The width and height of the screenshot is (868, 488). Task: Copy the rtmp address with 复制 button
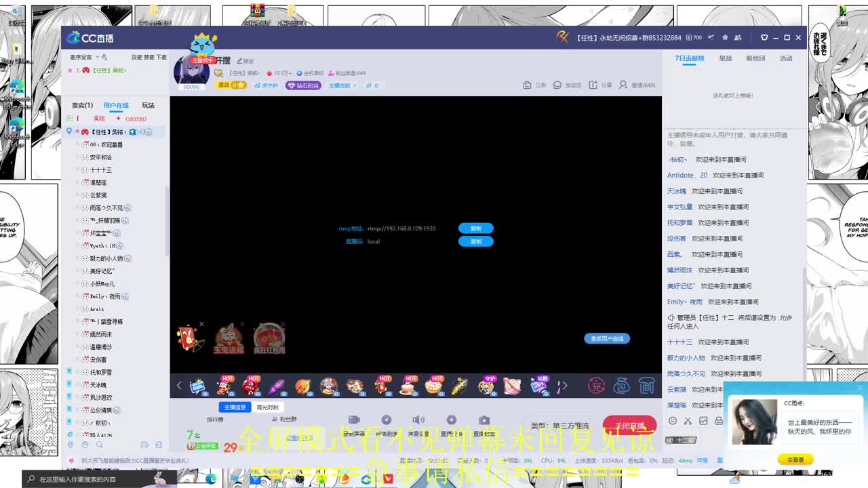pyautogui.click(x=475, y=228)
